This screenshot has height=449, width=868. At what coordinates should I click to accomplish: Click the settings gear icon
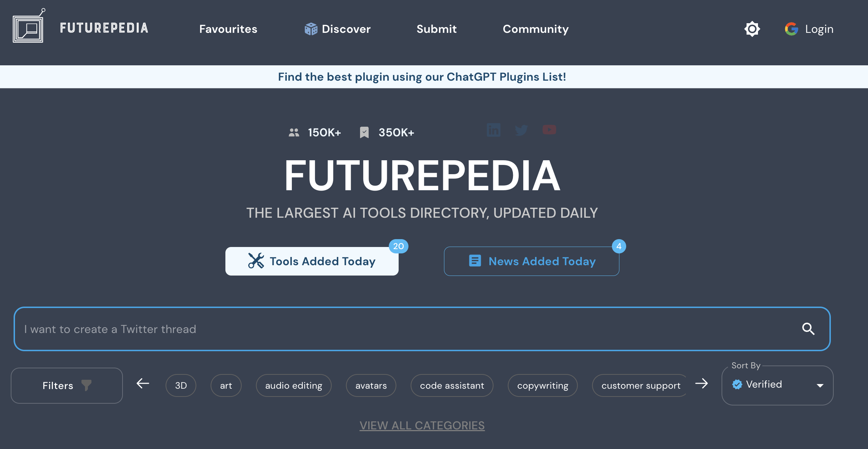coord(750,29)
